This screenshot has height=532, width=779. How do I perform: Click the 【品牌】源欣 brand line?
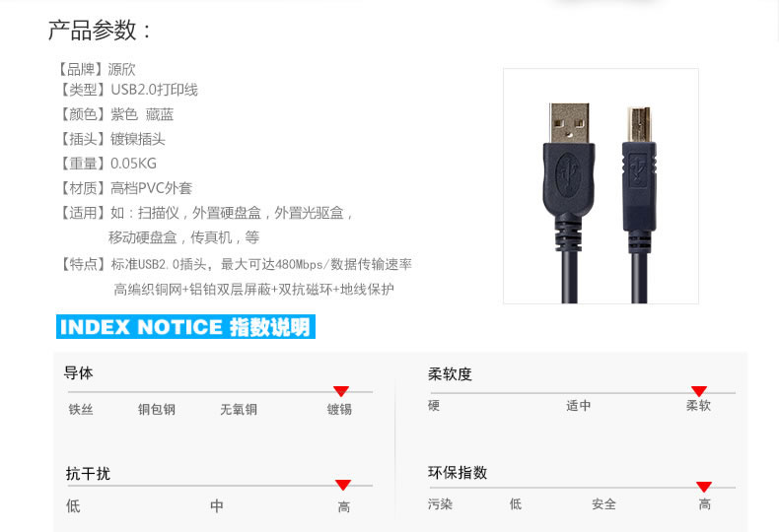[96, 69]
